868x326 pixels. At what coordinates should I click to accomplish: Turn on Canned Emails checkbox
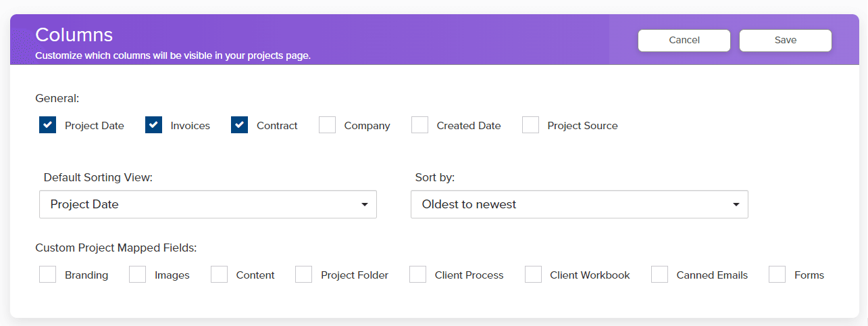tap(660, 275)
